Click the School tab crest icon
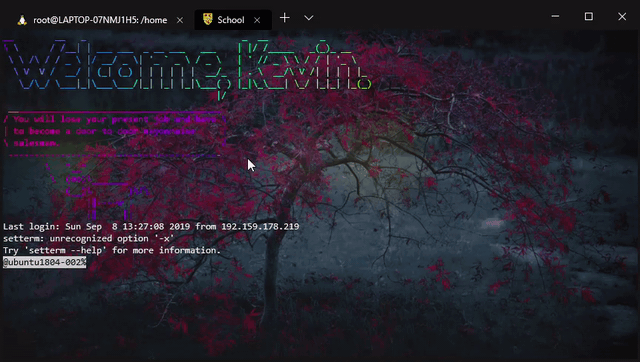 [x=208, y=19]
